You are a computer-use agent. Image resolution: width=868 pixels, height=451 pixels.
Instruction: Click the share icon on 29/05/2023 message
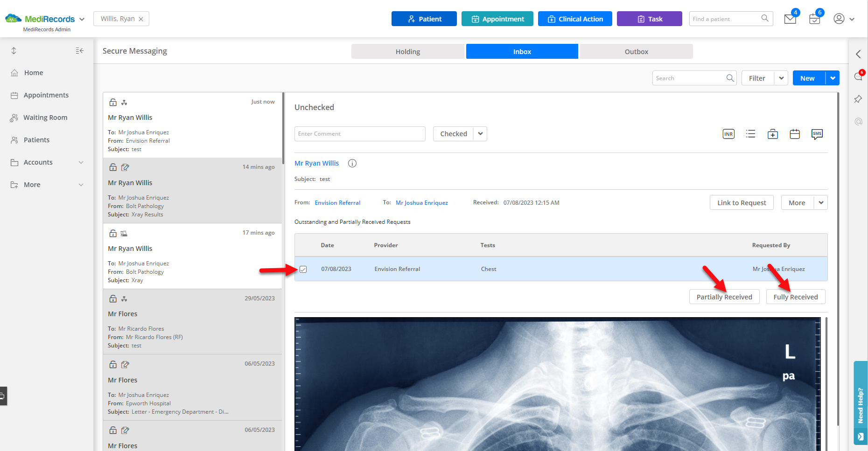(124, 299)
